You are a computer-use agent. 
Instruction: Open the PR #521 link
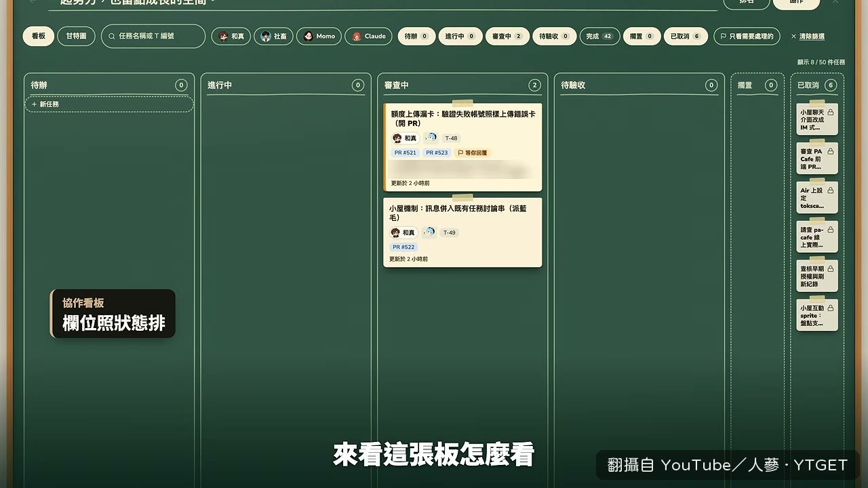406,152
